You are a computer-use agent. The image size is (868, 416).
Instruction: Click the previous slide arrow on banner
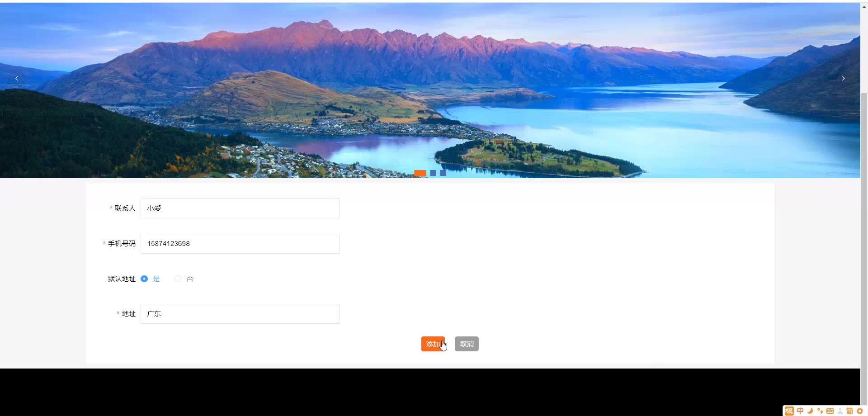(x=17, y=78)
